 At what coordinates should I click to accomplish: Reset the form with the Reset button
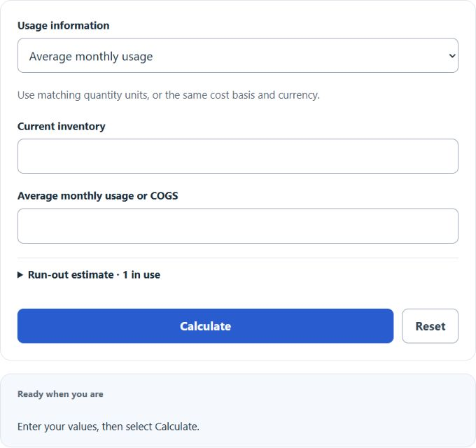(430, 326)
